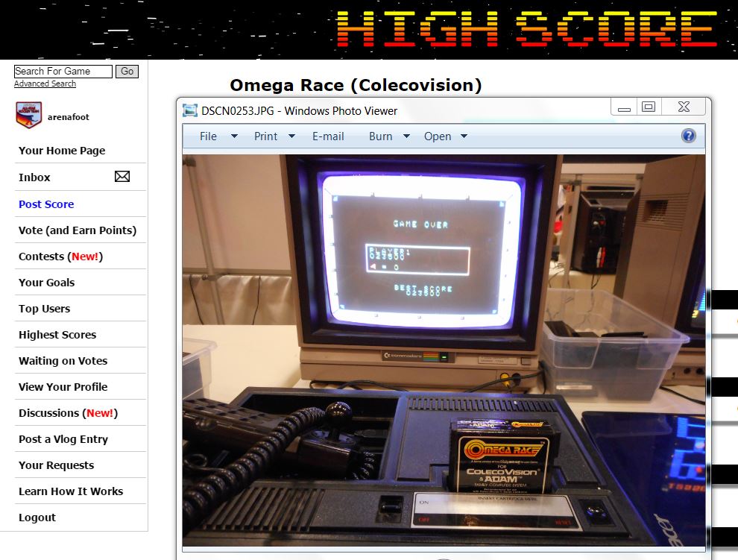
Task: Open the Burn dropdown menu
Action: coord(389,136)
